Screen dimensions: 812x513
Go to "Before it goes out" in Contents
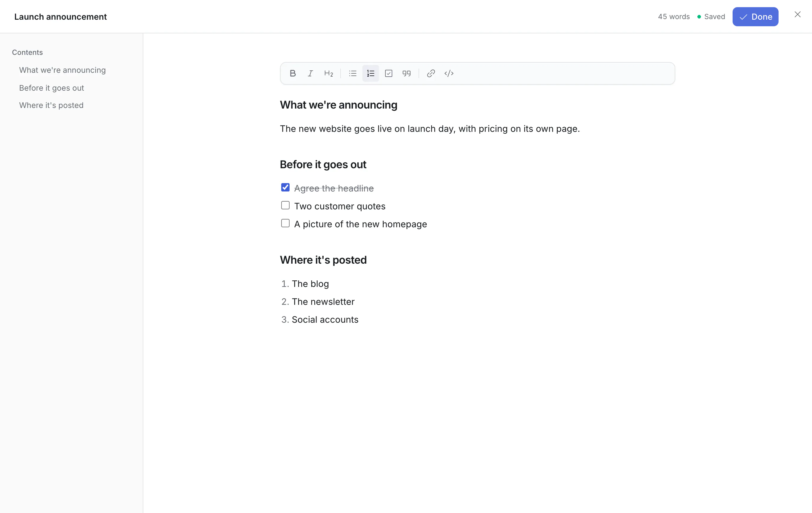point(52,88)
